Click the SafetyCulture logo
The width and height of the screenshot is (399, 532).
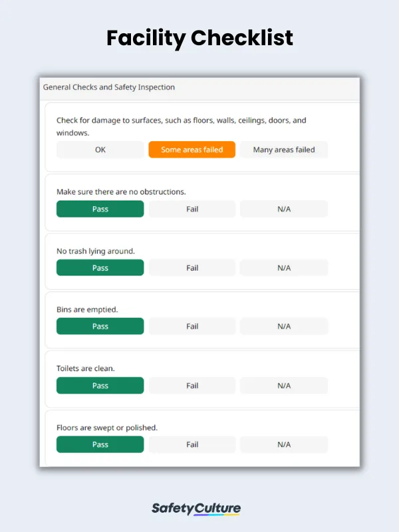[x=196, y=509]
